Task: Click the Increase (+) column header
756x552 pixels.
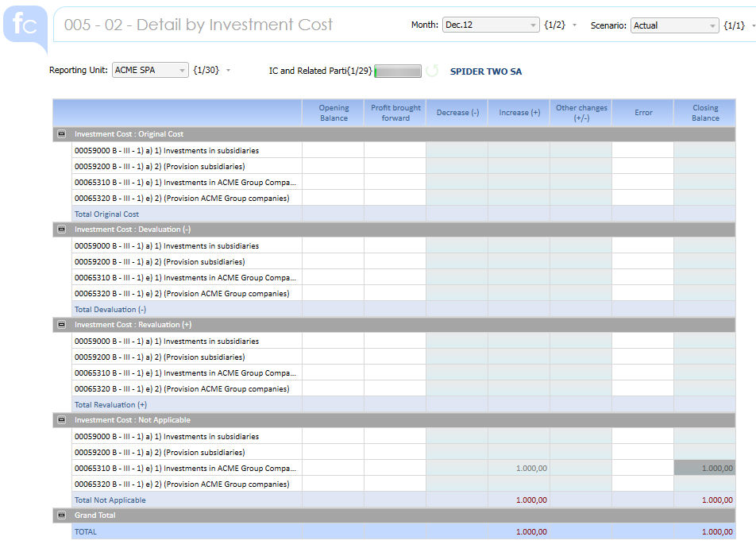Action: pyautogui.click(x=519, y=113)
